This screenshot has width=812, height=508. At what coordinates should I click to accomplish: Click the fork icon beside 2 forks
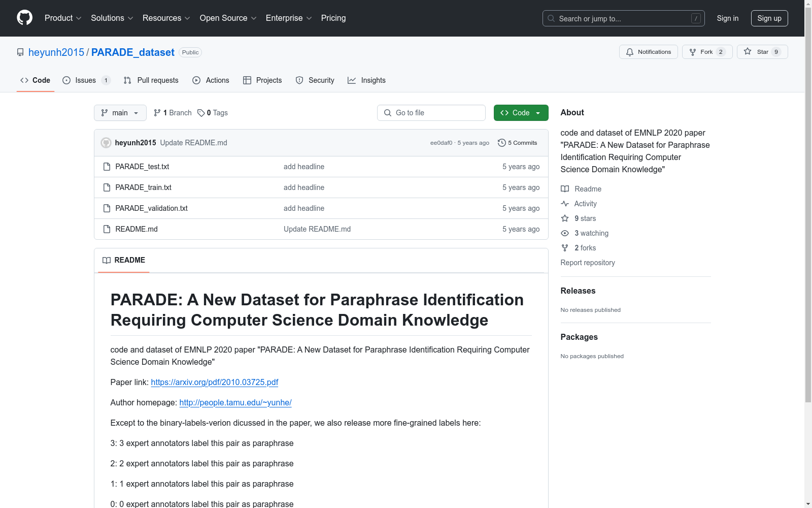[565, 248]
